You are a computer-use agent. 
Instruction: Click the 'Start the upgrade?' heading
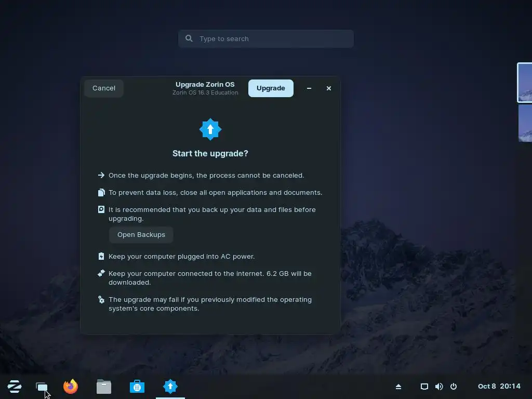click(210, 153)
